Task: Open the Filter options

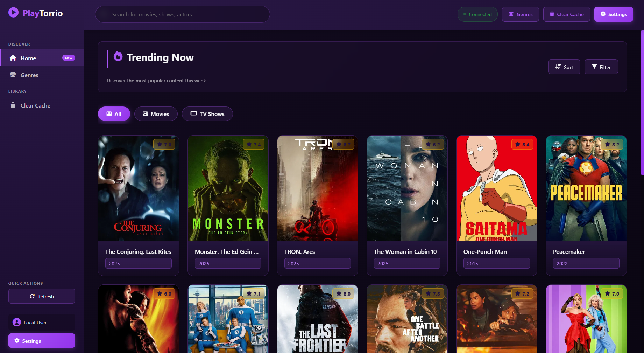Action: tap(601, 67)
